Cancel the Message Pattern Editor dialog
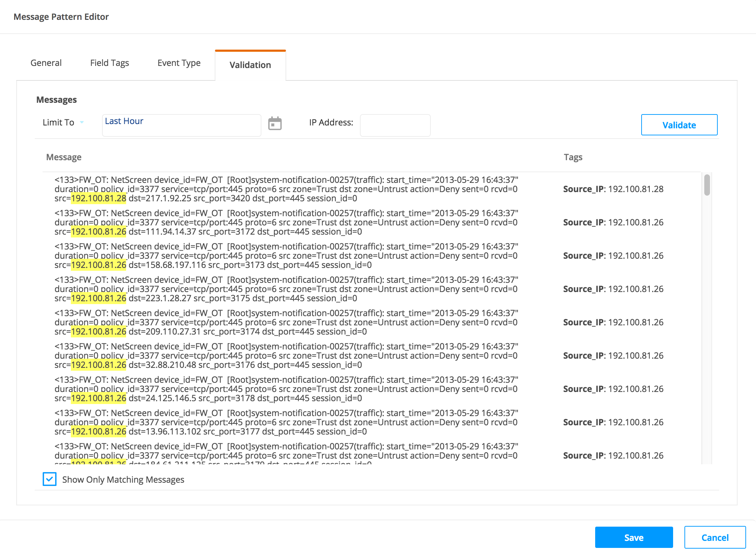Screen dimensions: 756x555 click(715, 537)
